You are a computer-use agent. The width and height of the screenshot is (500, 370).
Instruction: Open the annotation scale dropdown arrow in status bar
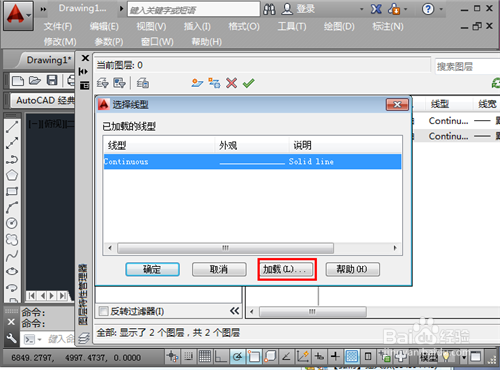(x=464, y=358)
